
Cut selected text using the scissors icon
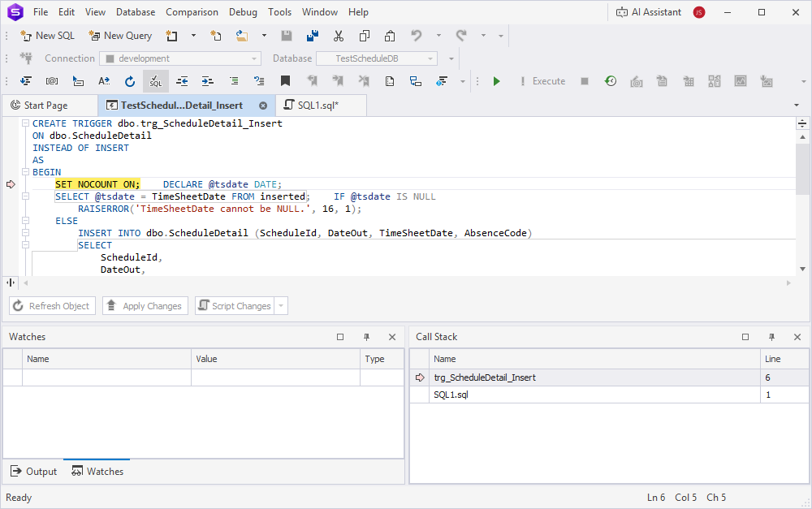338,36
